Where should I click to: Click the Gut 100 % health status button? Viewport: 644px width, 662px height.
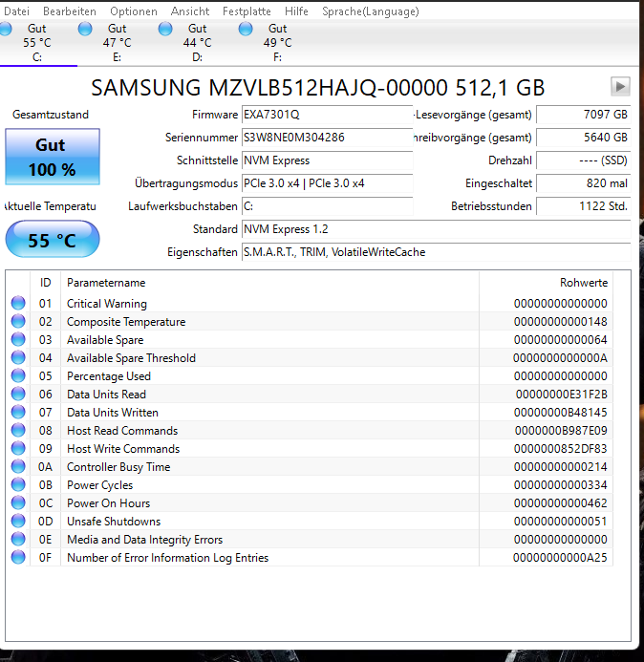point(53,157)
